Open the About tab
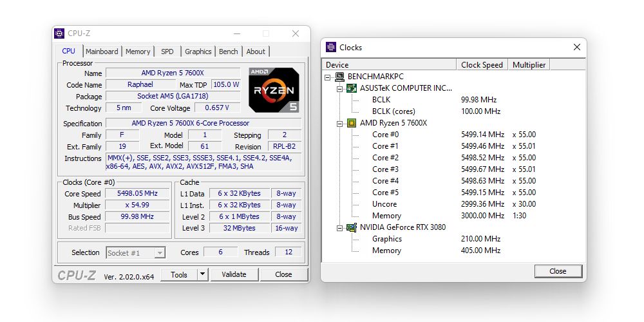Viewport: 644px width, 322px height. click(x=256, y=52)
